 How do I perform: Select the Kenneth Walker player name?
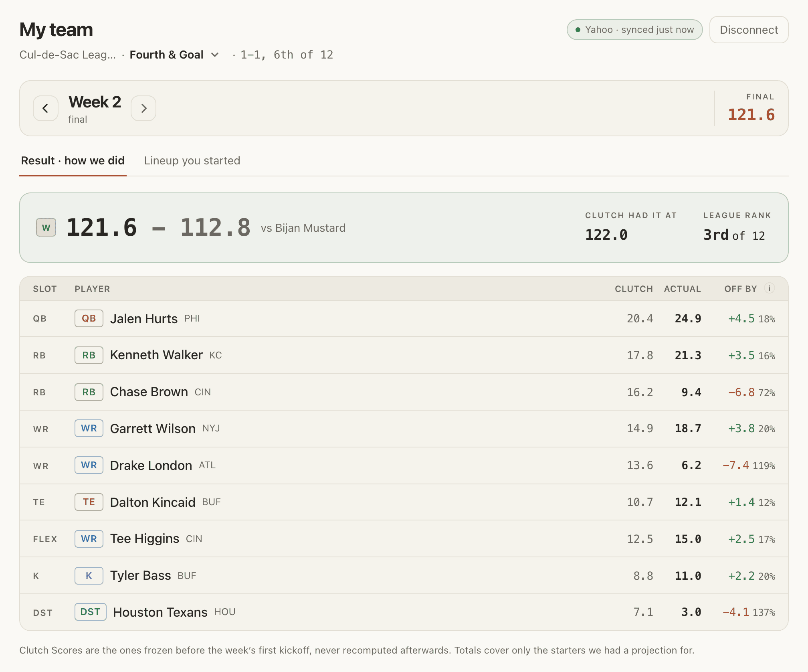156,355
